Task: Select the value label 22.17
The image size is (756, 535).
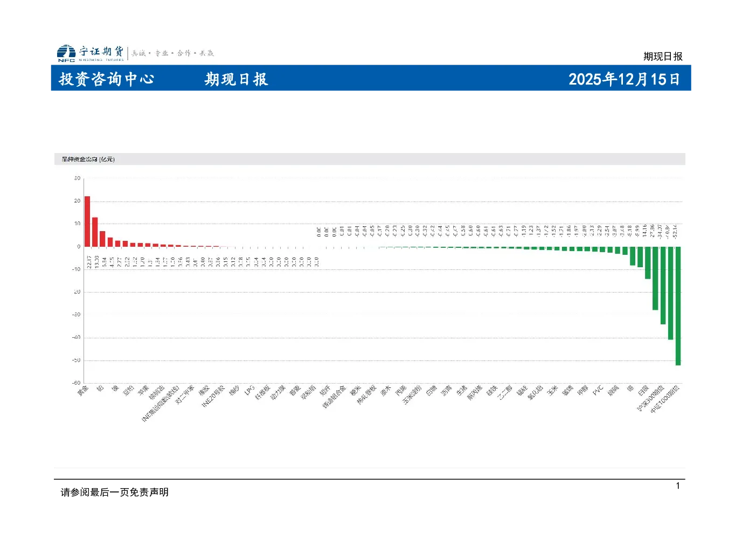Action: coord(88,262)
